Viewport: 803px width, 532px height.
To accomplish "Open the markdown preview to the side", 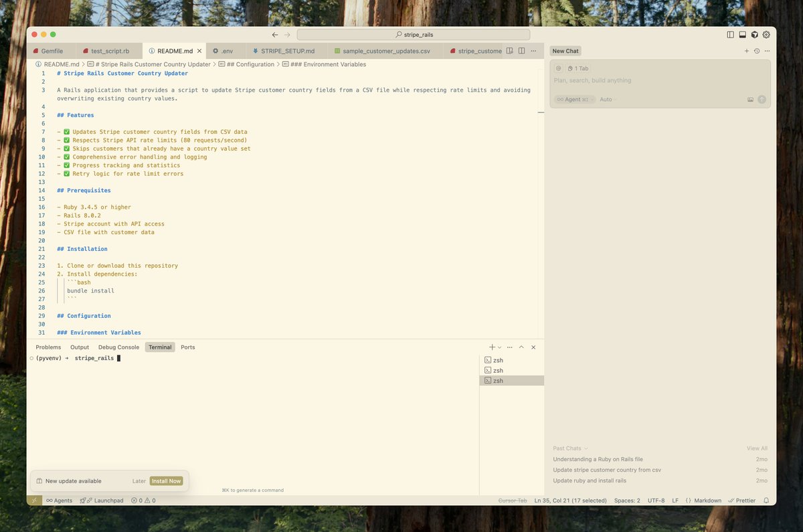I will click(x=510, y=51).
